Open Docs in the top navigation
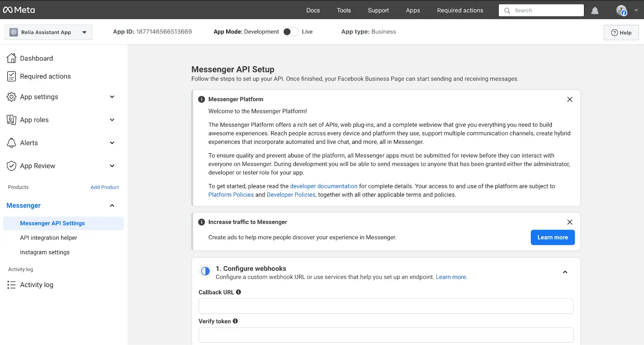 [x=313, y=10]
